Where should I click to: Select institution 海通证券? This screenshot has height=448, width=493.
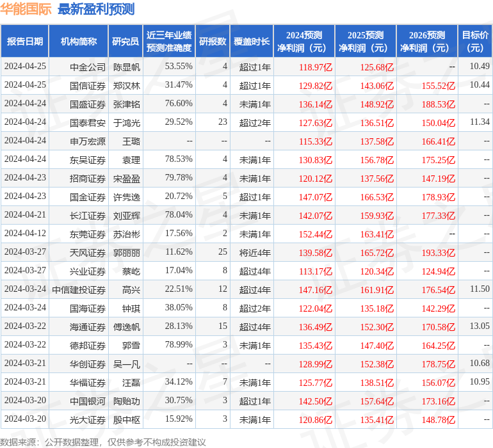tap(88, 326)
